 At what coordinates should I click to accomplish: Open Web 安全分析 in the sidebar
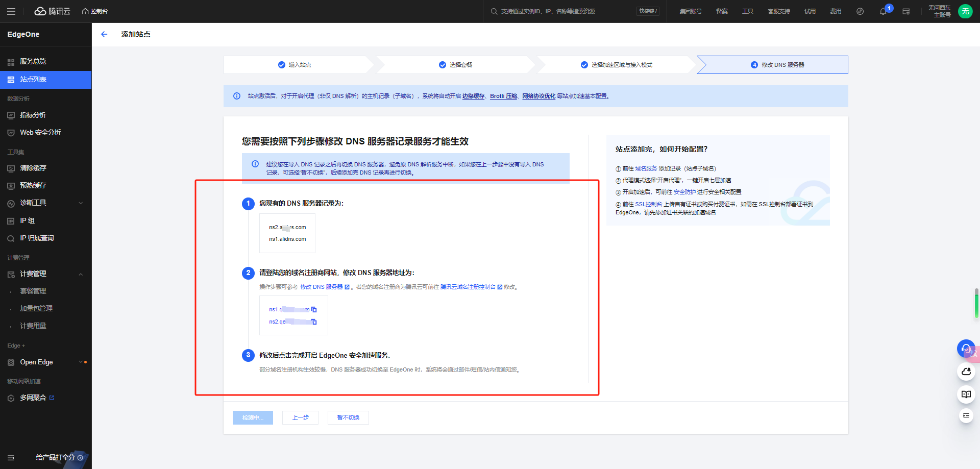[x=46, y=133]
